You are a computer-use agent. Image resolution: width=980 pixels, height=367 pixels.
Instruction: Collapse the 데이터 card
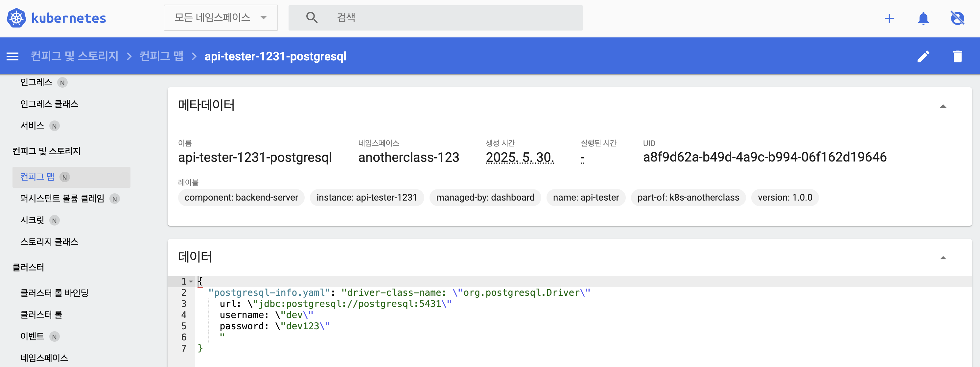943,258
